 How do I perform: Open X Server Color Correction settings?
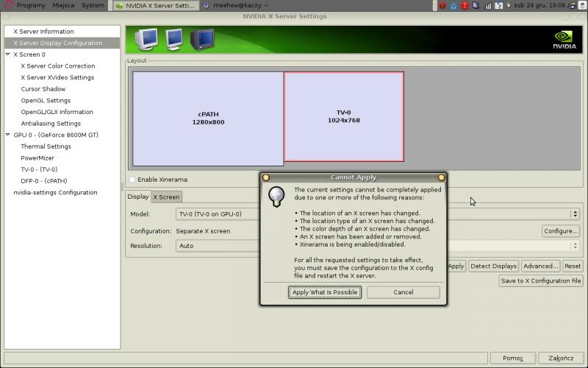57,66
